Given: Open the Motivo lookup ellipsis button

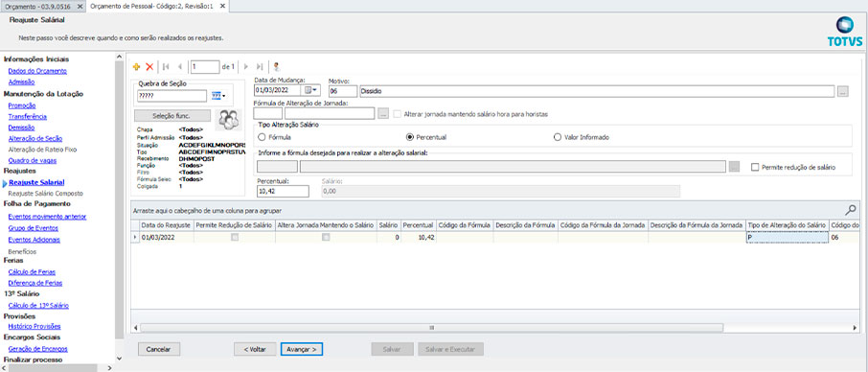Looking at the screenshot, I should pyautogui.click(x=842, y=91).
